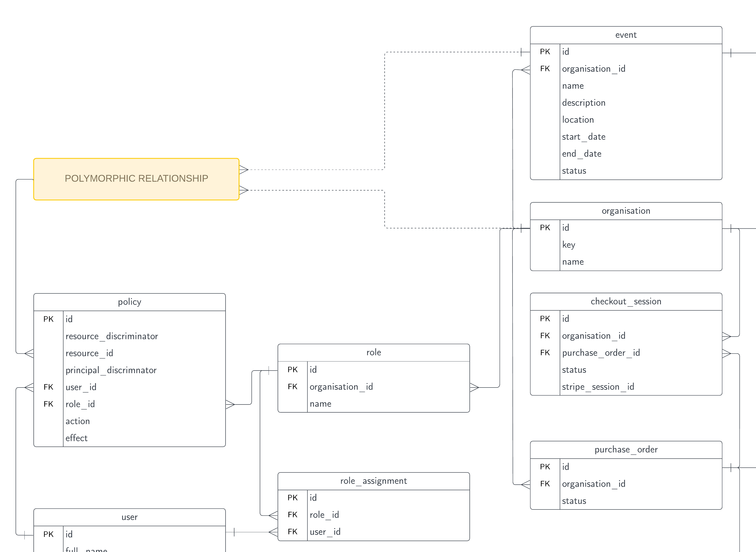Click the key field in organisation table
The image size is (756, 552).
568,245
